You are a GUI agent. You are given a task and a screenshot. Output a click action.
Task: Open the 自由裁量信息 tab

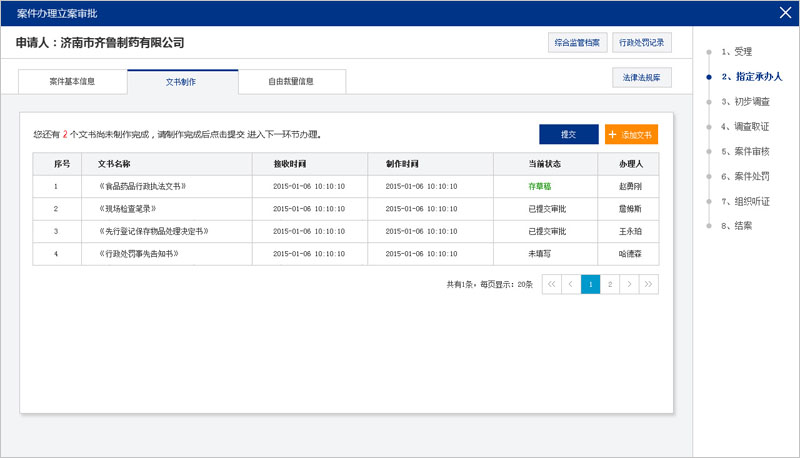(292, 82)
